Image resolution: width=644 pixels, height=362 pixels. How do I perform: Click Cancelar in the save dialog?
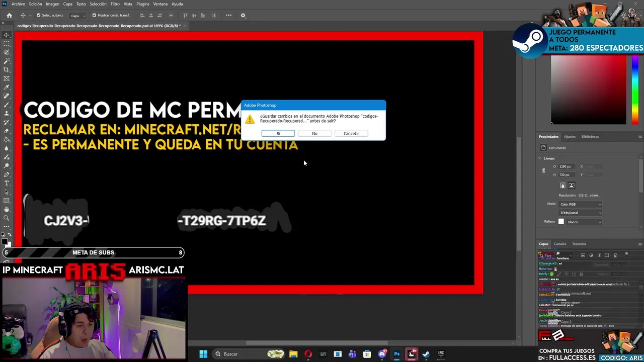pyautogui.click(x=351, y=133)
